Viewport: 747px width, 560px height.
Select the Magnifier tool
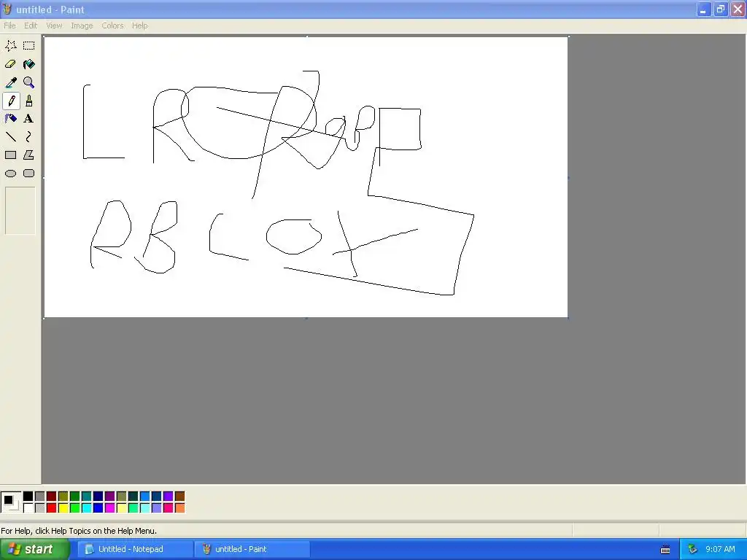coord(29,82)
